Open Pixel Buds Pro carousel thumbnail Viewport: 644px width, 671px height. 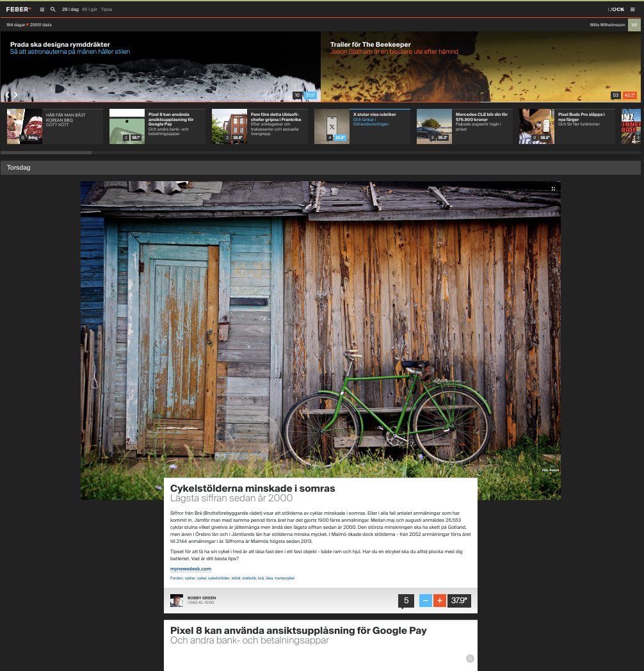tap(536, 126)
